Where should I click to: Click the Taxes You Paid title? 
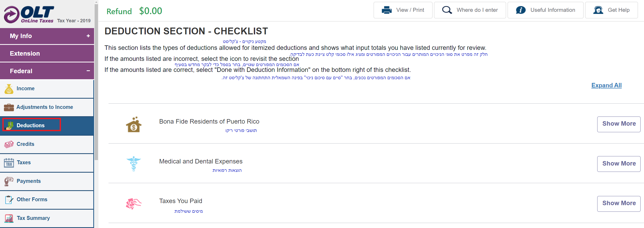(x=181, y=201)
